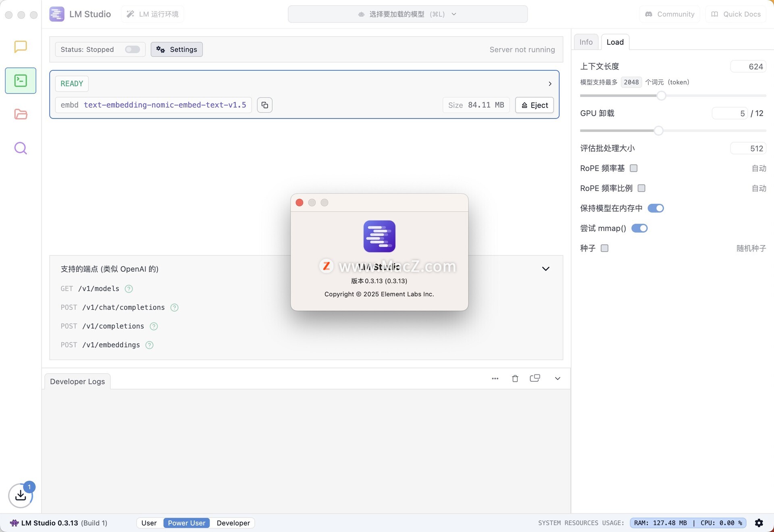
Task: Open the Community link
Action: pos(670,14)
